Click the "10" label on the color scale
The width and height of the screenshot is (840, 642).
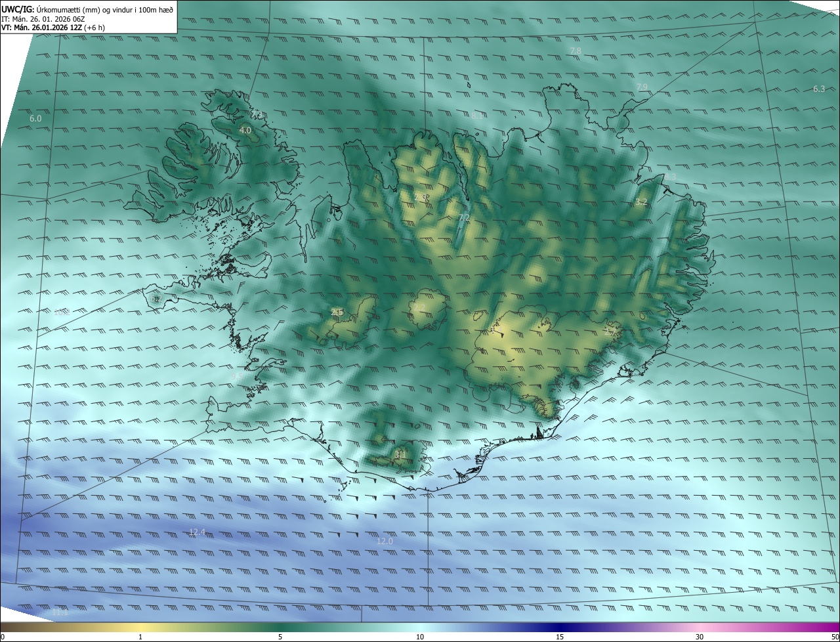(420, 637)
